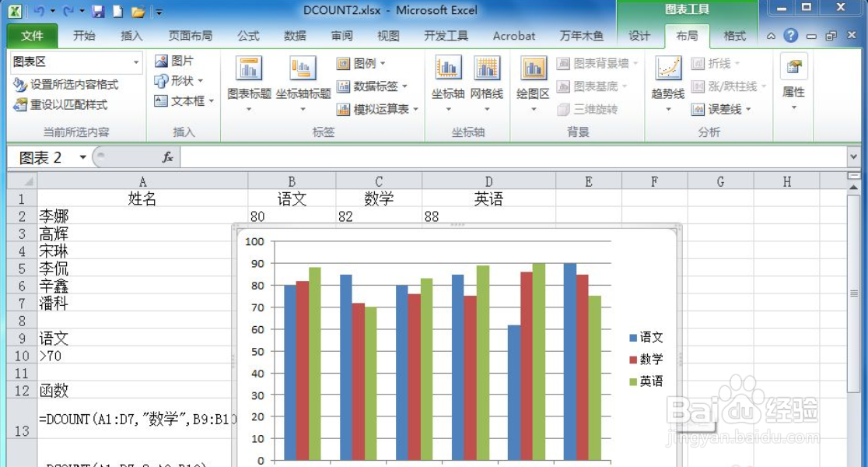
Task: Click the select-all corner of the sheet
Action: (22, 181)
